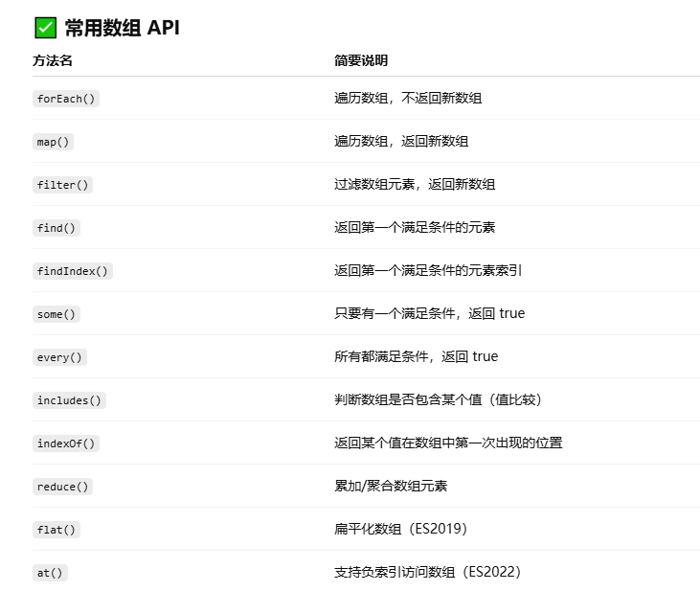Select the filter() code cell
This screenshot has height=614, width=700.
tap(62, 185)
